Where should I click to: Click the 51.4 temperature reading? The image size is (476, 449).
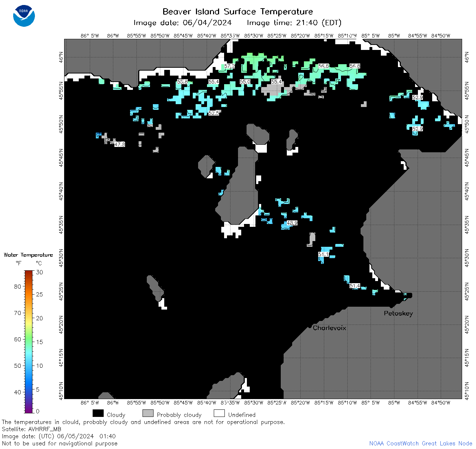pos(355,286)
